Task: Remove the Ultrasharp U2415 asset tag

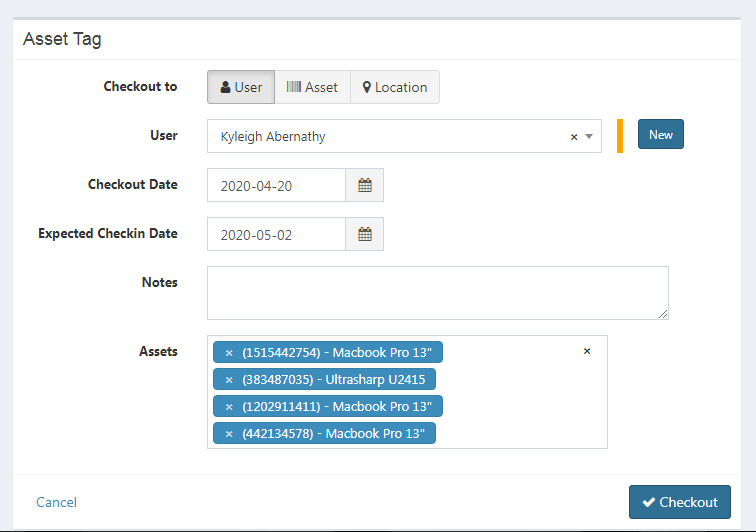Action: (x=229, y=380)
